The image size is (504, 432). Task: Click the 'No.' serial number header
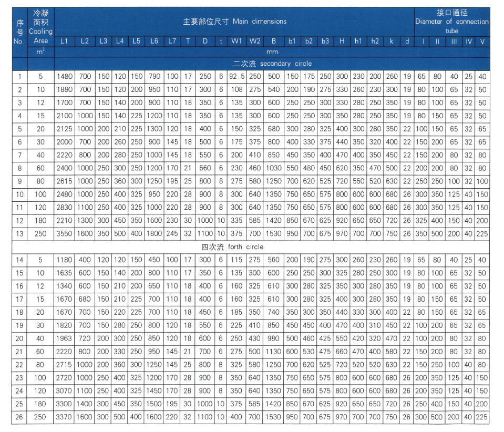19,32
